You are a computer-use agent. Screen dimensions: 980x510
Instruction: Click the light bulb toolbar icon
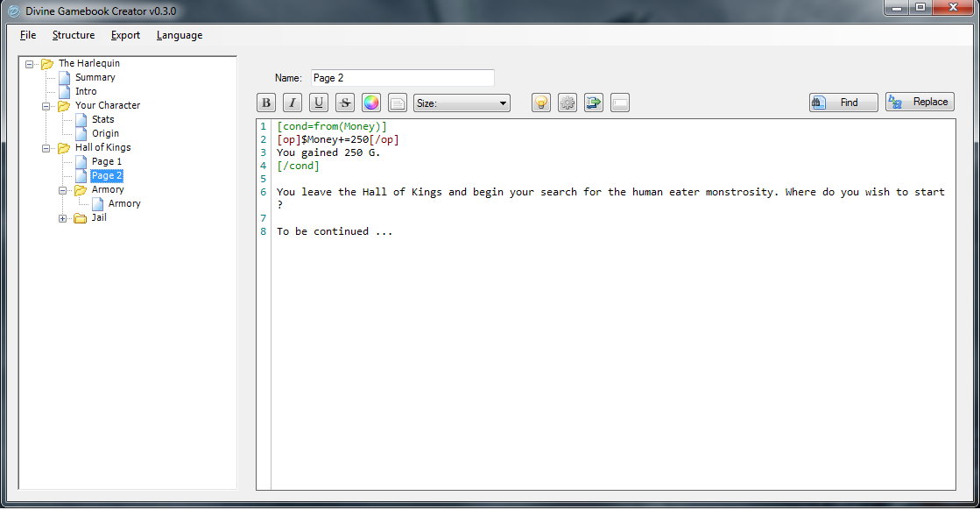coord(541,103)
